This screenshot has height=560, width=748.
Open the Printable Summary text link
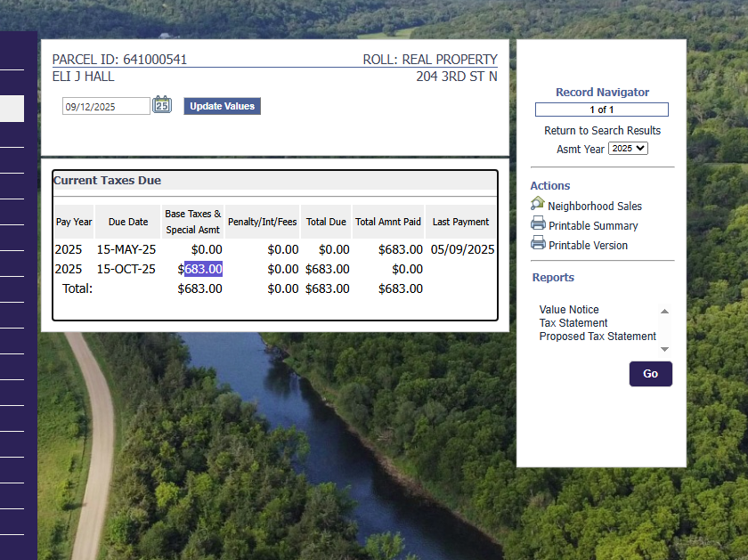pyautogui.click(x=593, y=226)
